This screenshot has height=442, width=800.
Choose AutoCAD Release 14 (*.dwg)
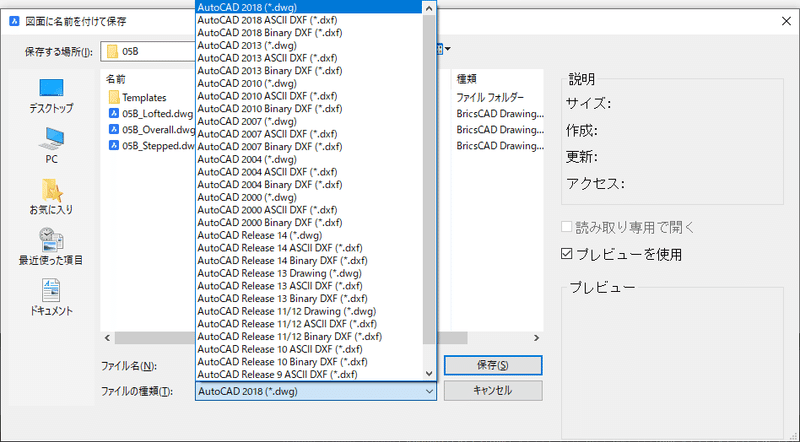(x=309, y=235)
